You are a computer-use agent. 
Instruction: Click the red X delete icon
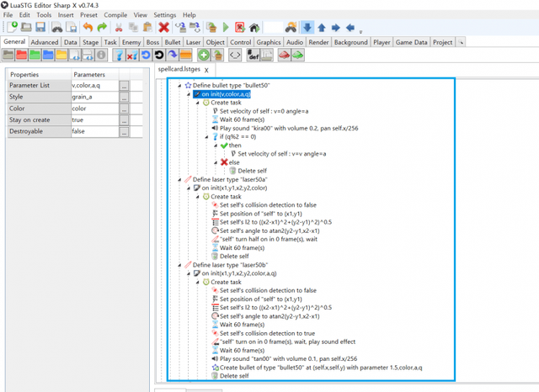(163, 28)
